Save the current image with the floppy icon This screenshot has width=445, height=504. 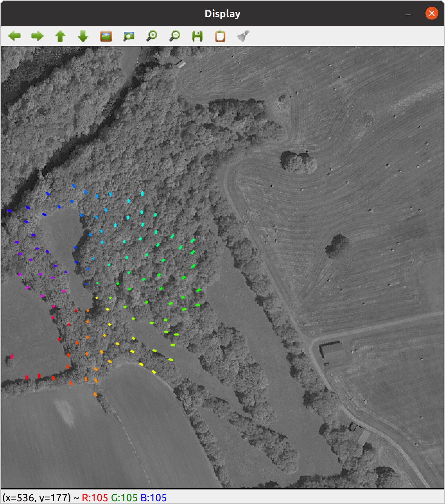[x=198, y=36]
